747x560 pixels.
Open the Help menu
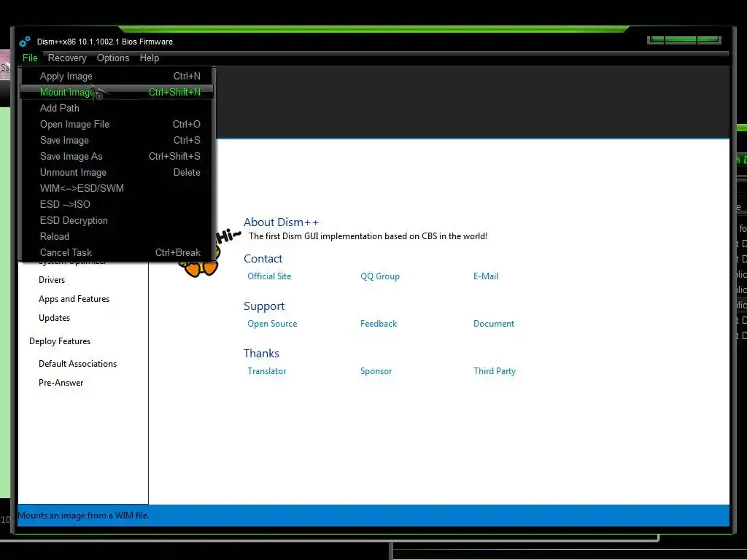pyautogui.click(x=149, y=58)
